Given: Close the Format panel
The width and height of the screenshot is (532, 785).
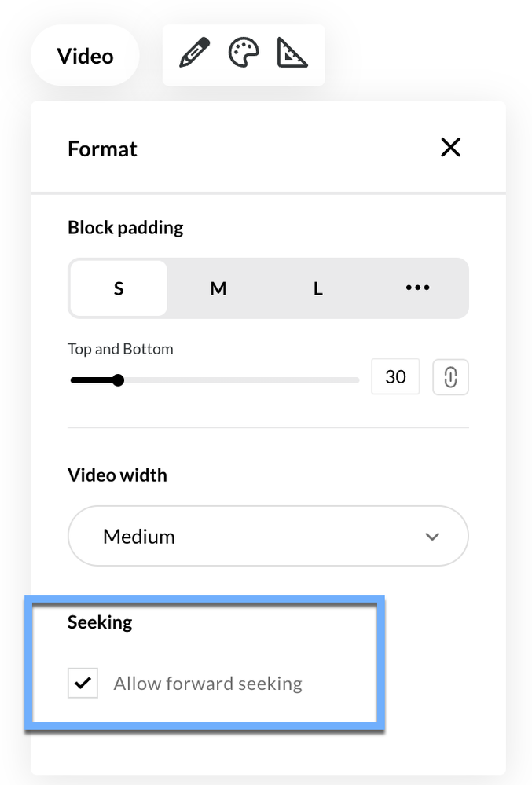Looking at the screenshot, I should pyautogui.click(x=450, y=148).
